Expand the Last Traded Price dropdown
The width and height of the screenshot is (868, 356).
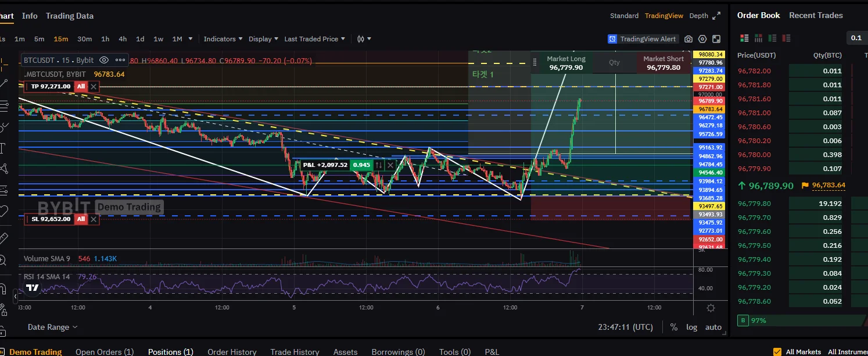[x=314, y=39]
